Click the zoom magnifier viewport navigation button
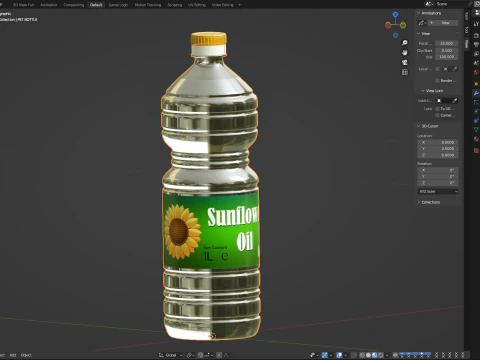Viewport: 480px width, 360px height. coord(405,43)
